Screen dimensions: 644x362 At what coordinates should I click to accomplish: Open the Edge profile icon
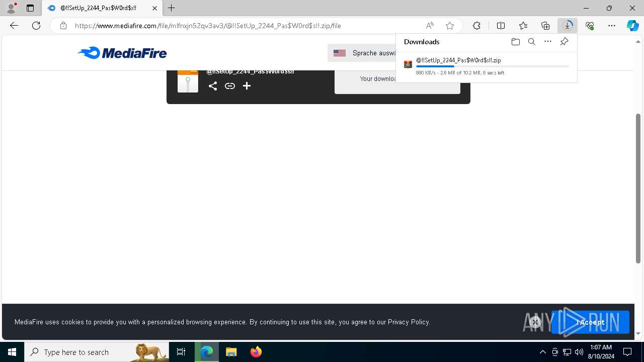pyautogui.click(x=11, y=8)
